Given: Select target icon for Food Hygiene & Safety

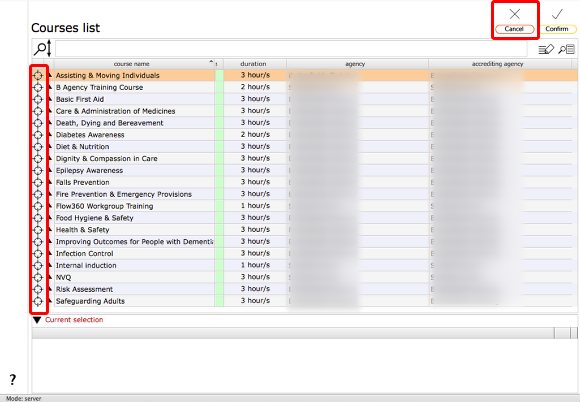Looking at the screenshot, I should [x=38, y=218].
